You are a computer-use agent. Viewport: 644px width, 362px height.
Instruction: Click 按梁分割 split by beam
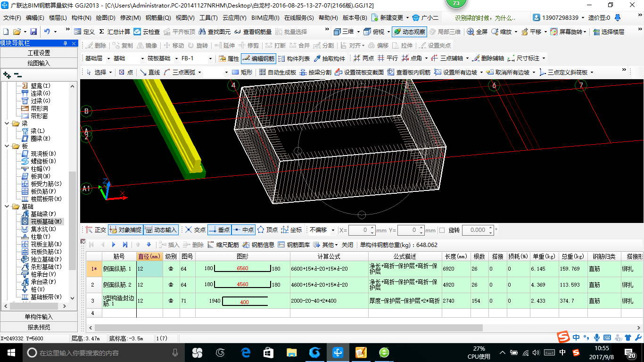coord(315,72)
